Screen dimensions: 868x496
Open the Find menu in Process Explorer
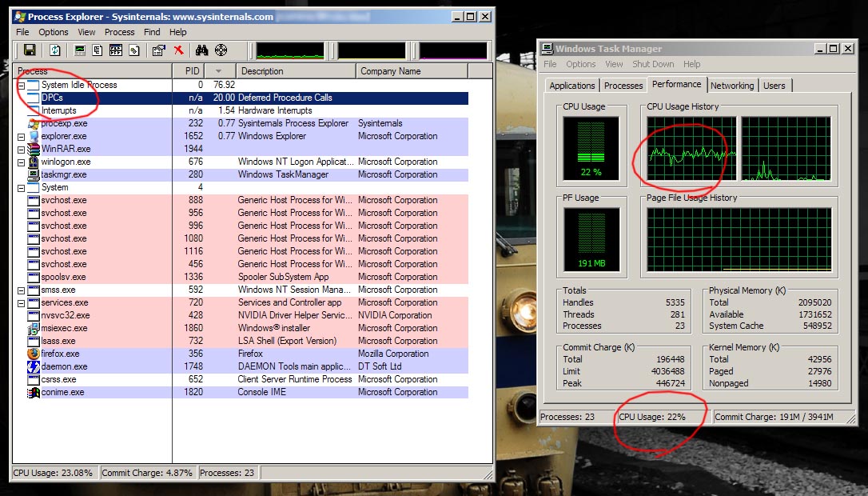point(152,32)
